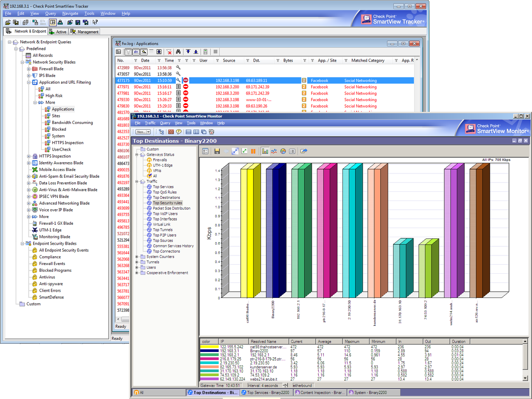Select Data Loss Prevention Blade in Tracker tree
Image resolution: width=532 pixels, height=399 pixels.
tap(63, 183)
